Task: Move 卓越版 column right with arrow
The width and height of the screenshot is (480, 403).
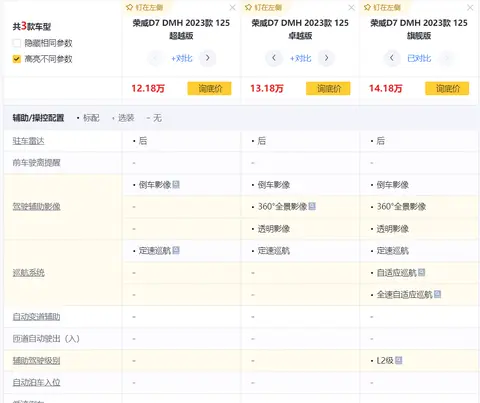Action: pos(326,58)
